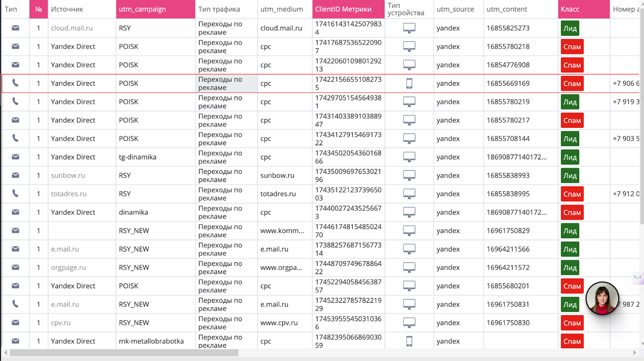Click the right arrow of the horizontal scrollbar
Screen dimensions: 644x361
point(635,353)
